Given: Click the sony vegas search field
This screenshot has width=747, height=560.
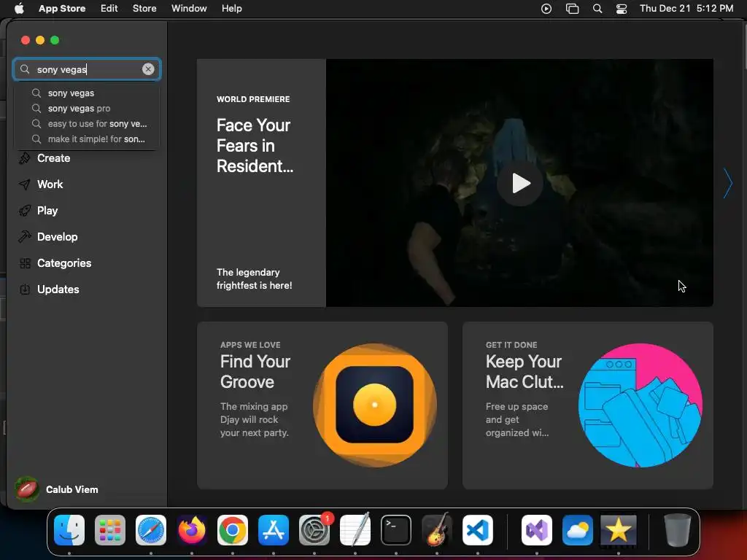Looking at the screenshot, I should tap(87, 69).
